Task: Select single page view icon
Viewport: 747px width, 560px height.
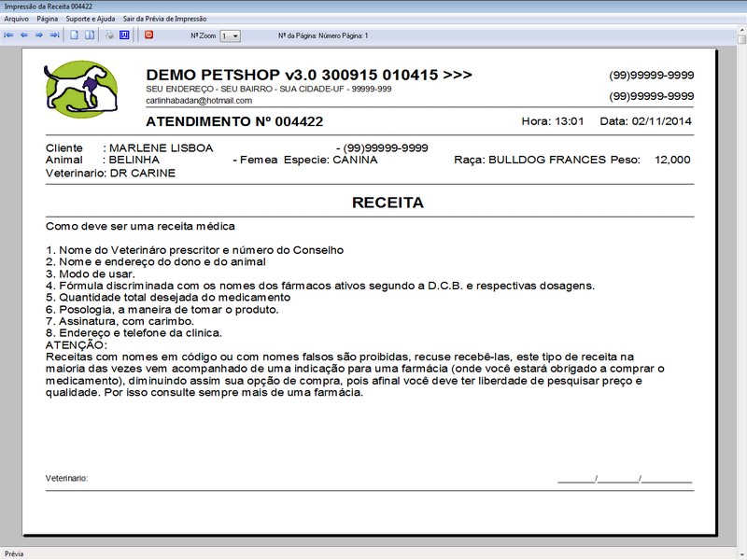Action: pos(75,35)
